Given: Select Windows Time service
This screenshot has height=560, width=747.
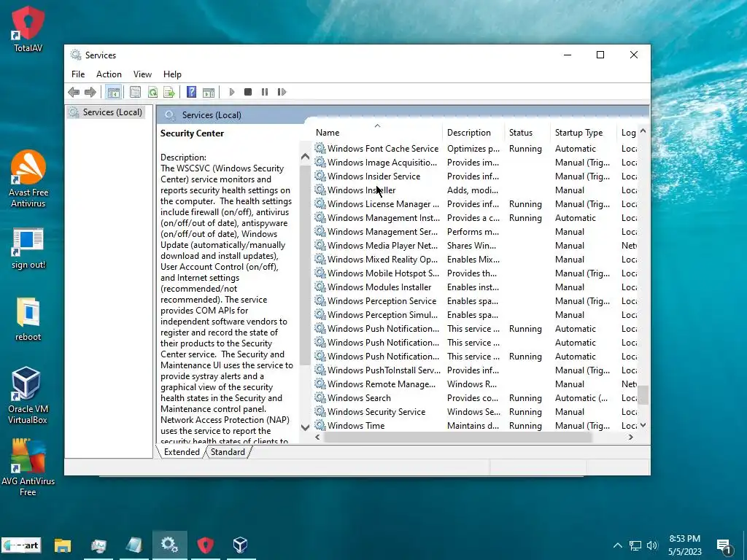Looking at the screenshot, I should [x=476, y=426].
